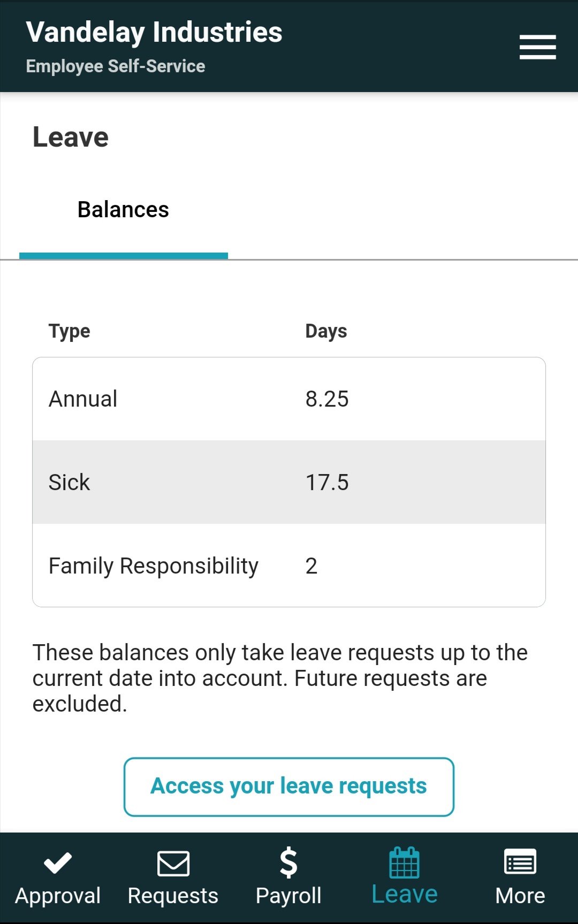Click the Vandelay Industries header
Screen dimensions: 578x924
[x=155, y=33]
